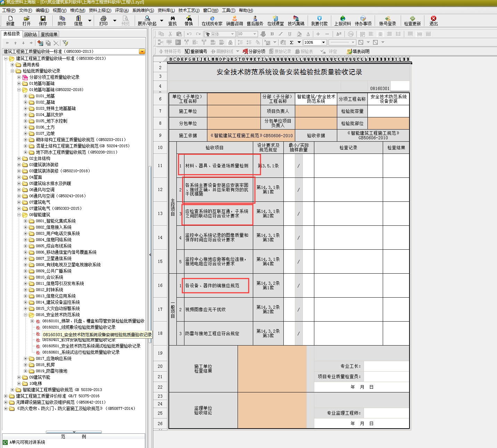Open 待办事项 to-do items
Viewport: 497px width, 448px height.
pos(363,20)
